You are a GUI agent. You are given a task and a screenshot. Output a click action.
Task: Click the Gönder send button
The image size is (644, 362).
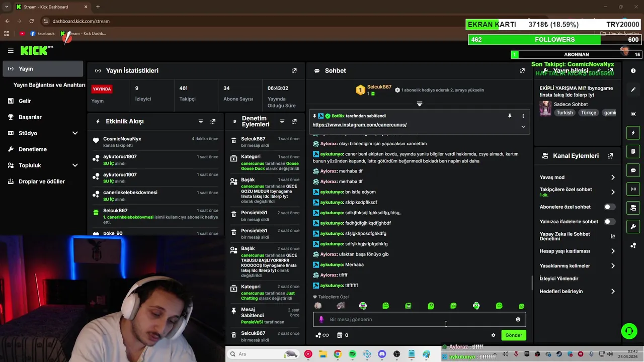click(514, 335)
